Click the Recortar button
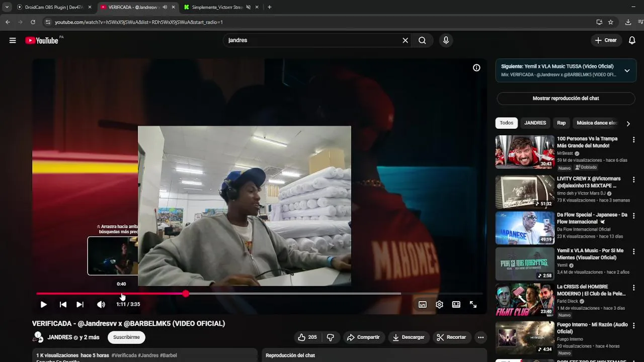Viewport: 644px width, 362px height. tap(451, 337)
